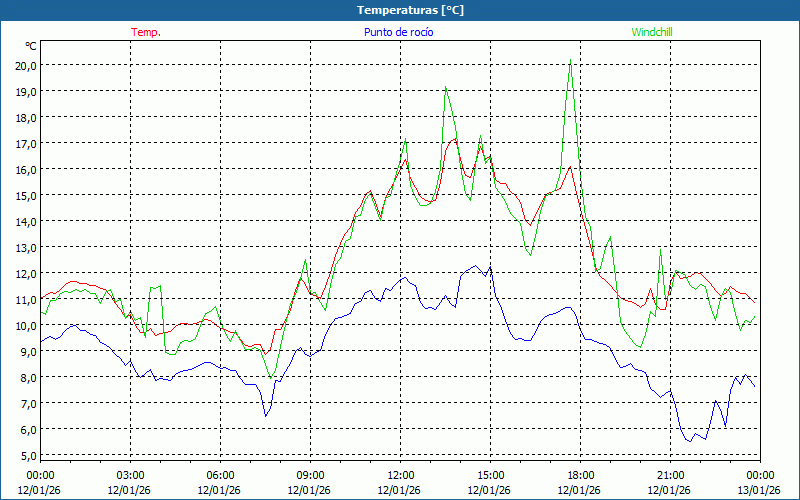
Task: Select the 06:00 time axis label
Action: [220, 475]
